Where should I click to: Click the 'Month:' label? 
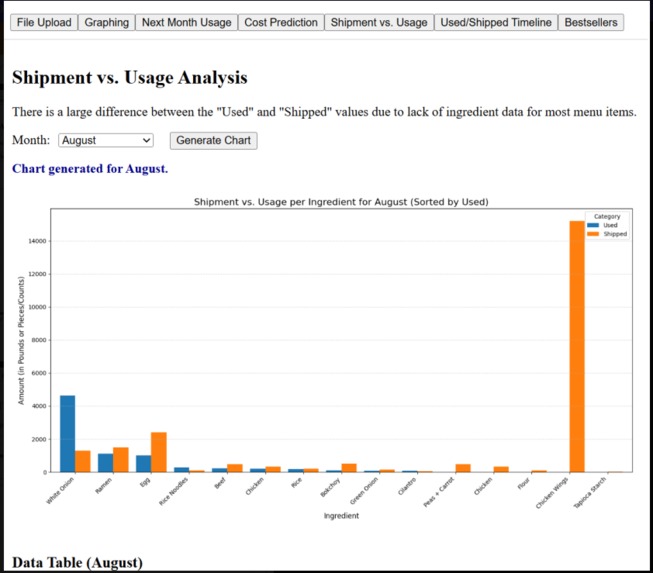coord(31,140)
